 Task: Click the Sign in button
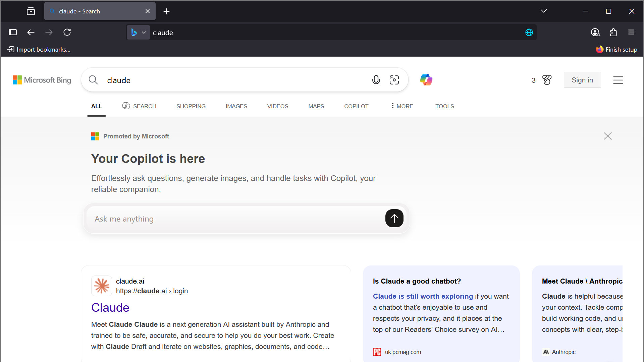[x=582, y=80]
